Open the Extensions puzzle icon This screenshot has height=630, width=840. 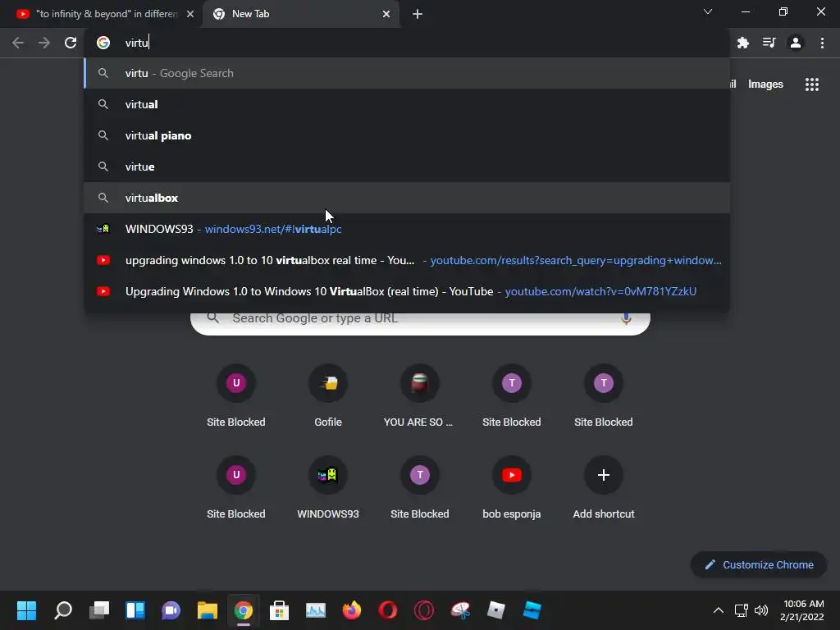coord(742,43)
